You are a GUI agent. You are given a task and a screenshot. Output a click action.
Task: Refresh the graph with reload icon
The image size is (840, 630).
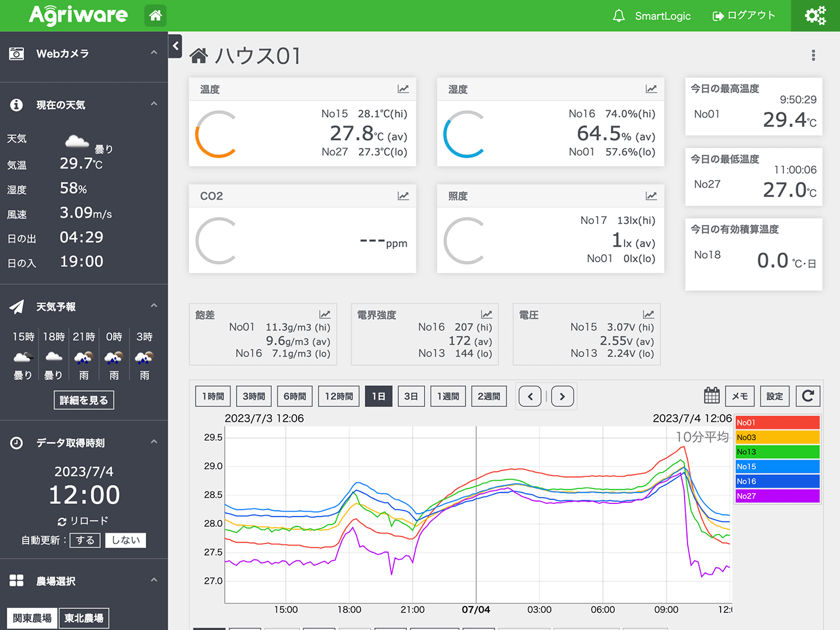[x=808, y=396]
